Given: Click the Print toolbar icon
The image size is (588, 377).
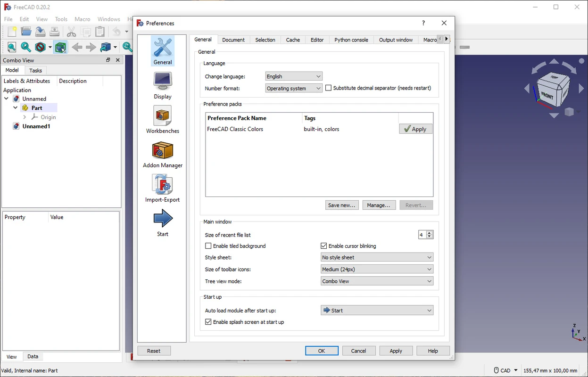Looking at the screenshot, I should click(55, 32).
